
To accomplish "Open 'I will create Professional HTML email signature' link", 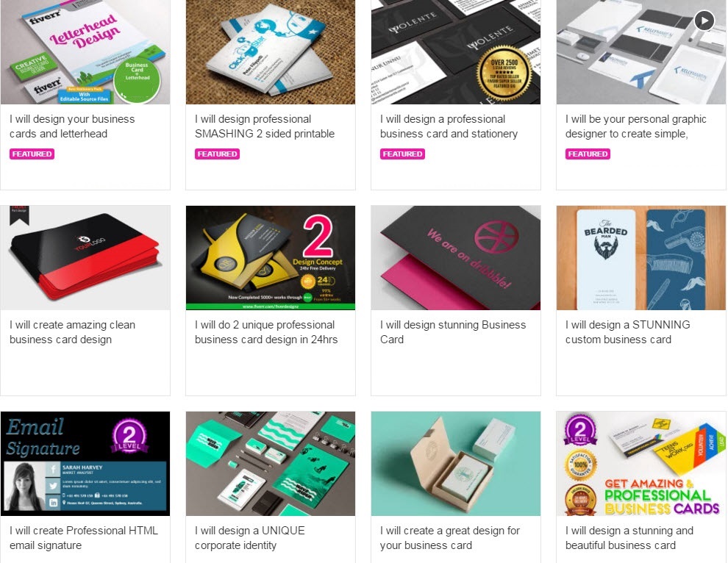I will tap(84, 538).
